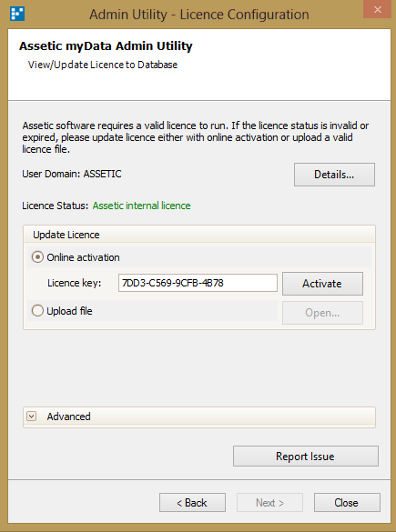Select the Upload file radio option
396x532 pixels.
tap(37, 311)
